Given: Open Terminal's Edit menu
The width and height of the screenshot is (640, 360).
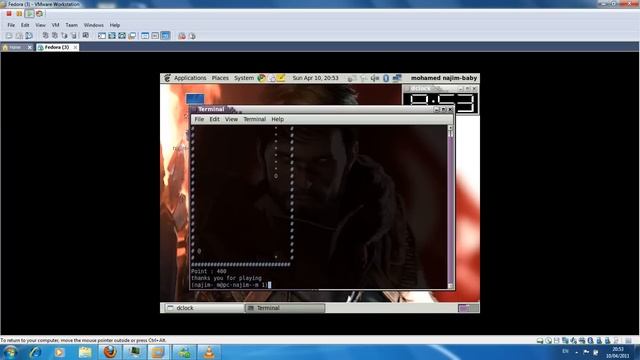Looking at the screenshot, I should pos(214,119).
